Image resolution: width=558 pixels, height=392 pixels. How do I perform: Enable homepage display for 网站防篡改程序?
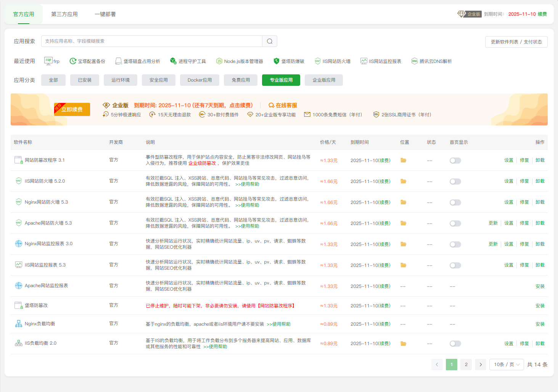[x=455, y=160]
